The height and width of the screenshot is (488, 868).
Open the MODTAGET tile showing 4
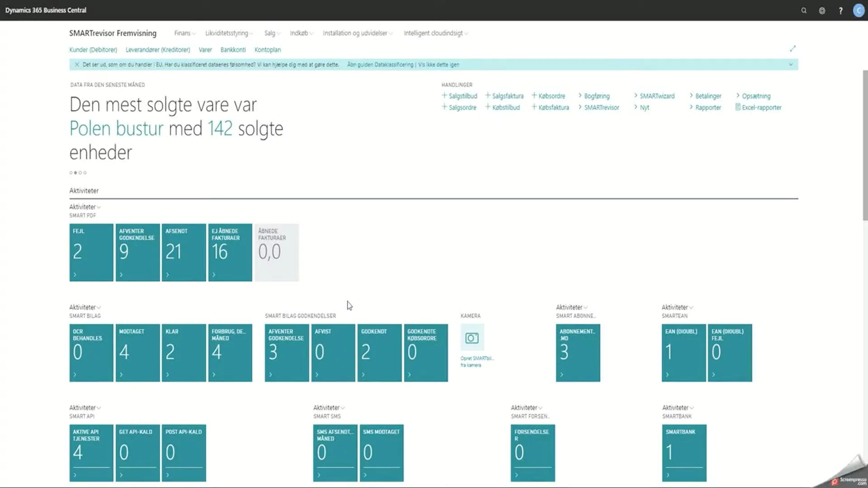coord(137,353)
